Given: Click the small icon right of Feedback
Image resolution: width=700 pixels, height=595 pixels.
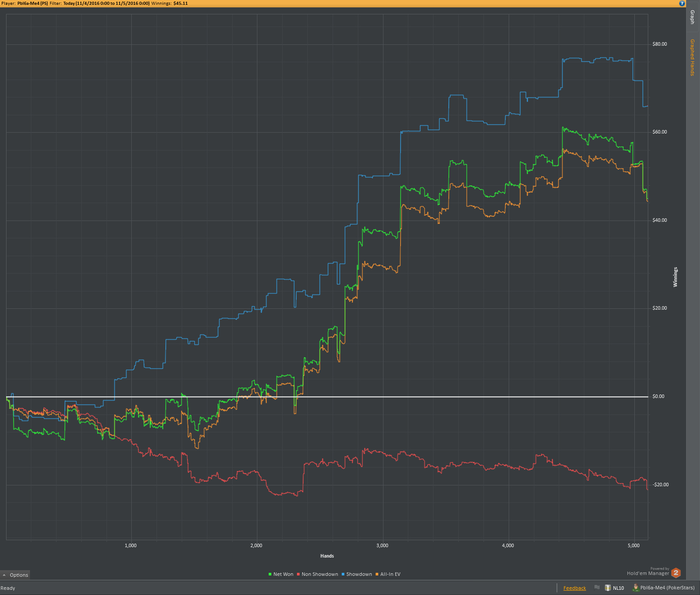Looking at the screenshot, I should pyautogui.click(x=597, y=587).
